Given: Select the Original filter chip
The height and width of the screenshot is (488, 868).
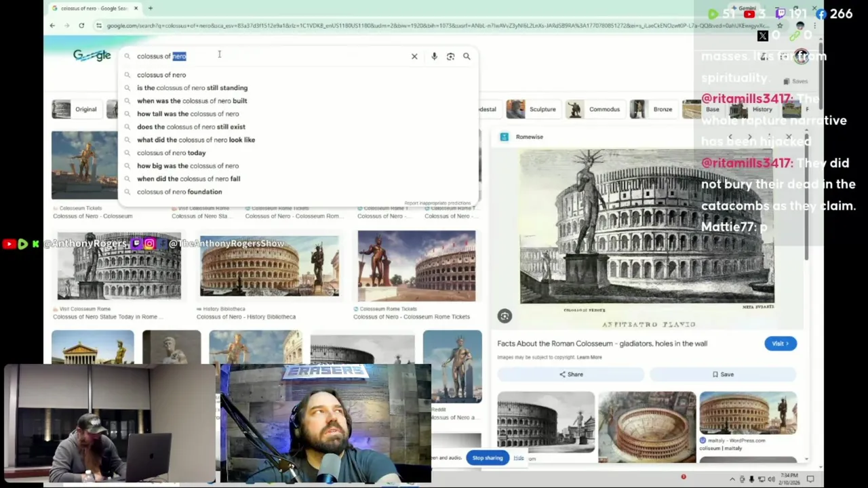Looking at the screenshot, I should pos(79,109).
